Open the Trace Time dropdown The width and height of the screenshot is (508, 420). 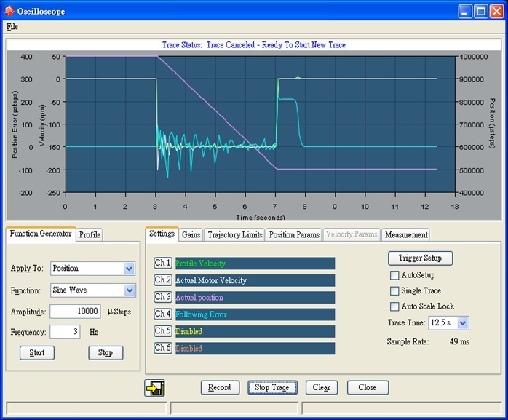pos(463,323)
